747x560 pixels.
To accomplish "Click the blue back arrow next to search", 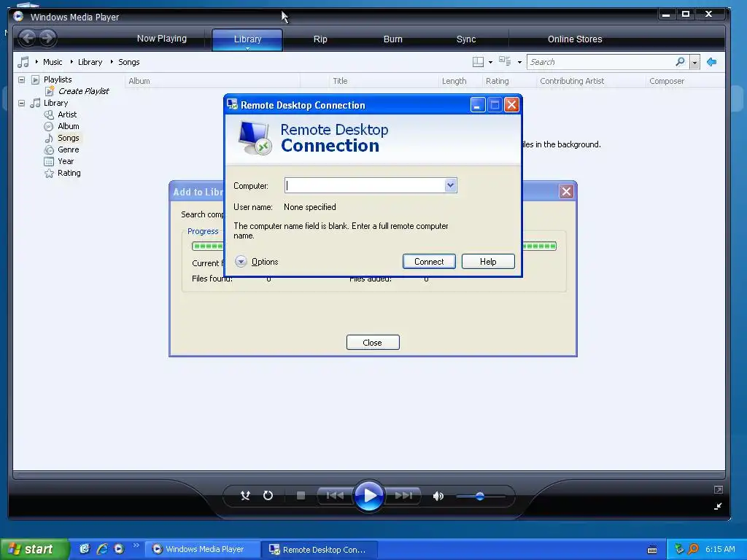I will pos(712,62).
